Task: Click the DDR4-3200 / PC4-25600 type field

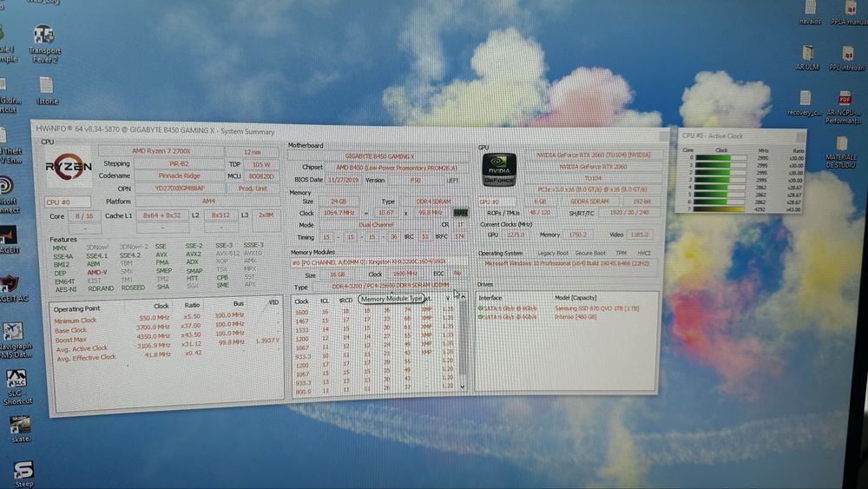Action: click(391, 286)
